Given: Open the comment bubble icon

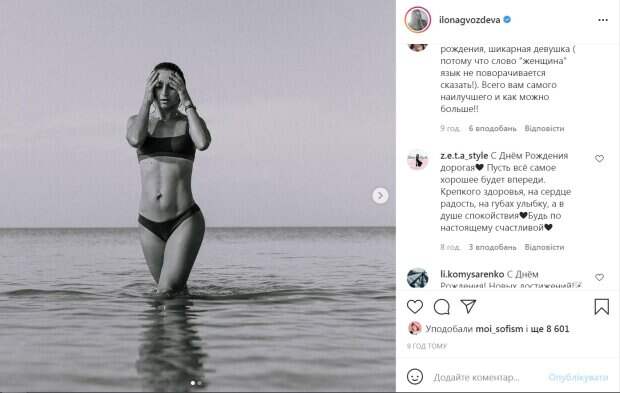Looking at the screenshot, I should 442,306.
